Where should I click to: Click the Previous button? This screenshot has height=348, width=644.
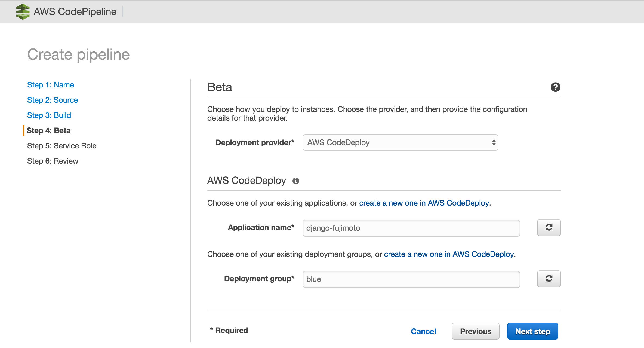(475, 331)
